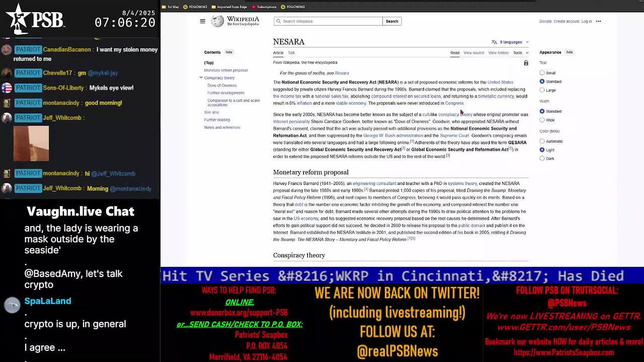
Task: Click the Log in link
Action: (x=587, y=21)
